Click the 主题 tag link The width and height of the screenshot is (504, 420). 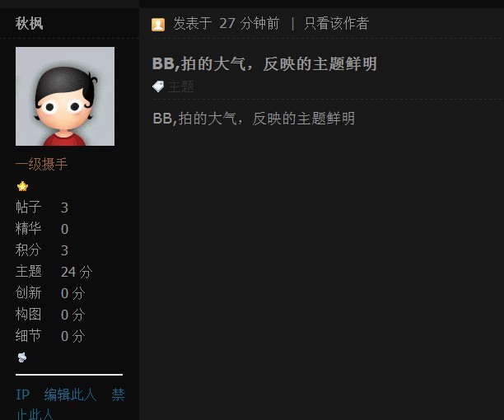pos(181,86)
